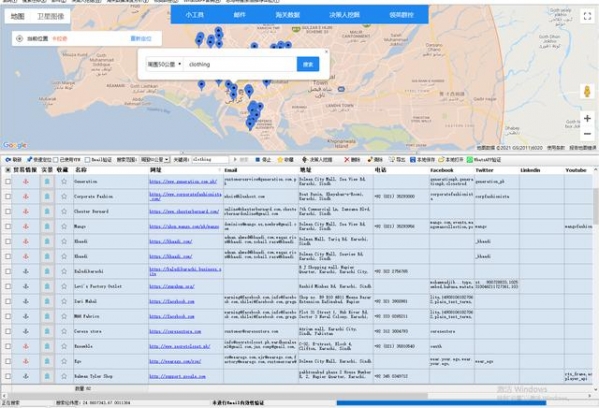Open the radius dropdown in the search popup

164,64
